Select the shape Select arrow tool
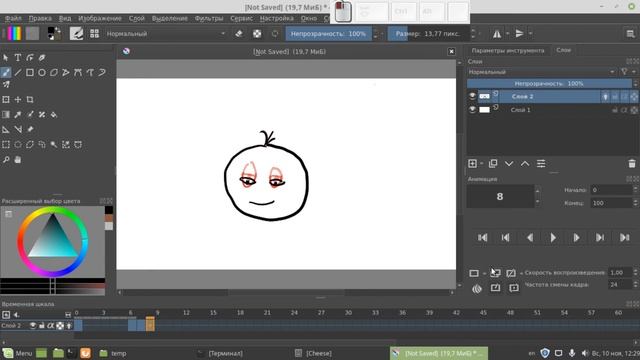The width and height of the screenshot is (640, 360). pyautogui.click(x=6, y=58)
